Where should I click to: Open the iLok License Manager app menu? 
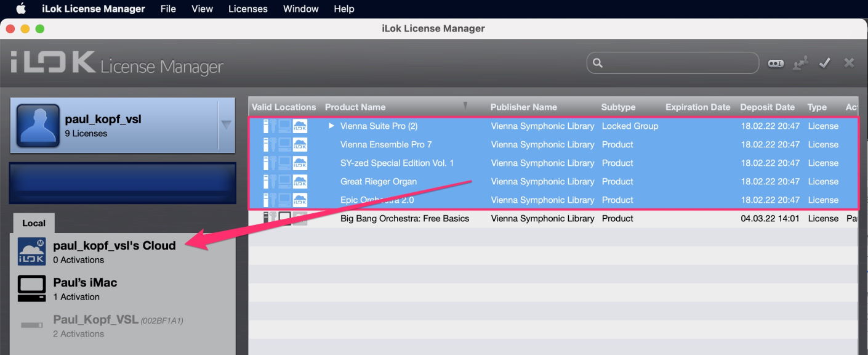tap(94, 9)
